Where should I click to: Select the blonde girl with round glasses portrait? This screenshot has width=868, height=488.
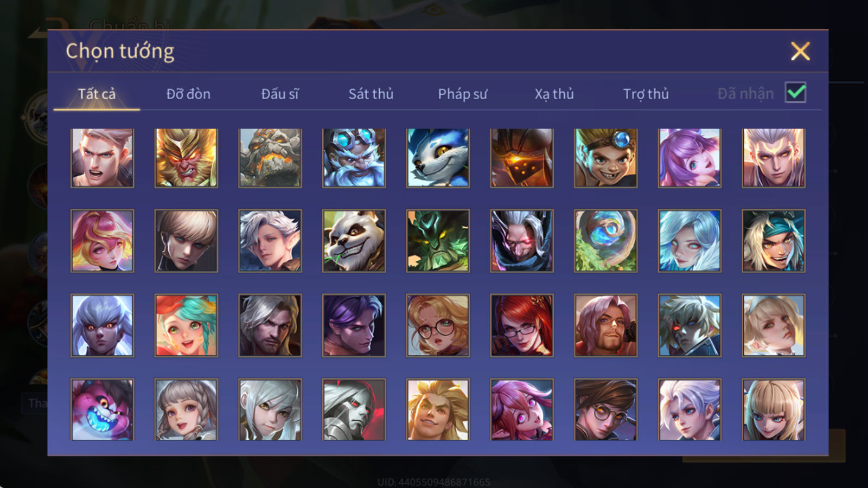point(438,325)
